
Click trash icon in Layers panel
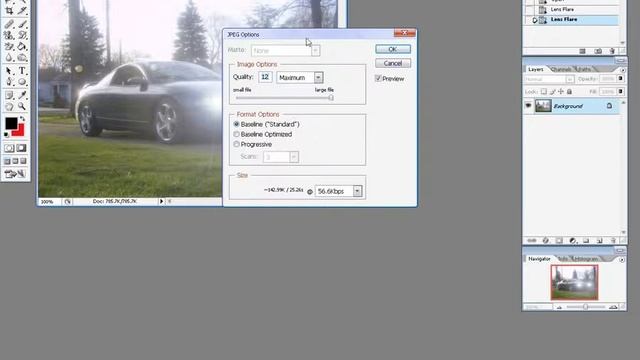[x=613, y=240]
